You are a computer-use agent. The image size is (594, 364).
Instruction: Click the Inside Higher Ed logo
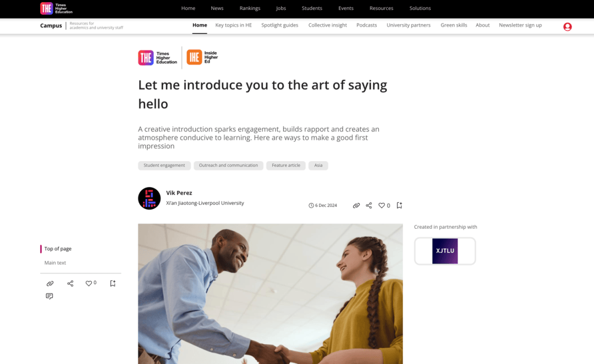(202, 57)
